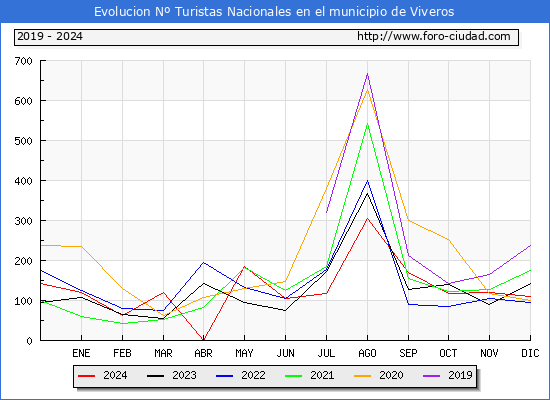The height and width of the screenshot is (400, 550).
Task: Click the green 2021 endpoint at DIC
Action: 530,270
